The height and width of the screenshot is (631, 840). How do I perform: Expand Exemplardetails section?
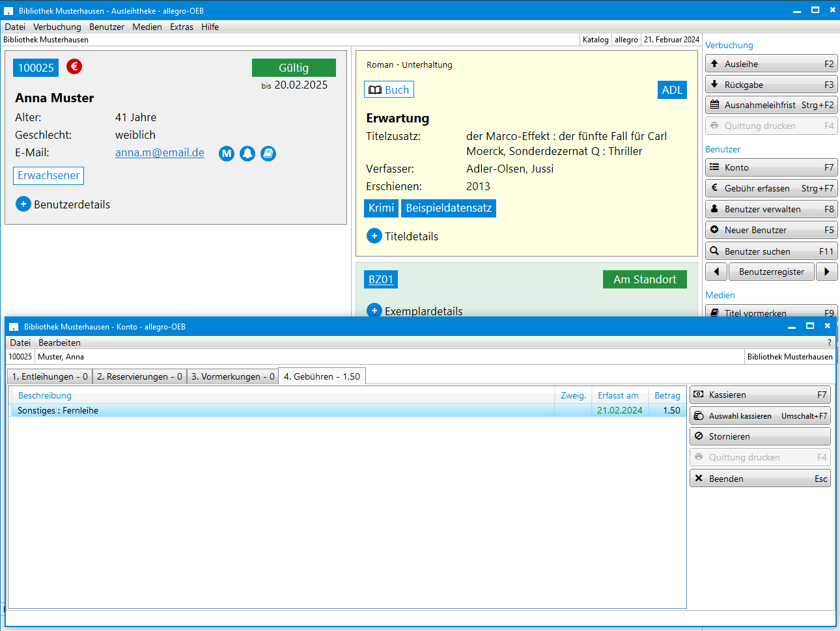pos(415,311)
